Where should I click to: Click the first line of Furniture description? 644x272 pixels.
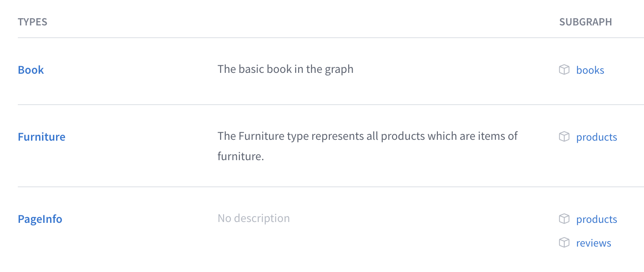pos(367,136)
